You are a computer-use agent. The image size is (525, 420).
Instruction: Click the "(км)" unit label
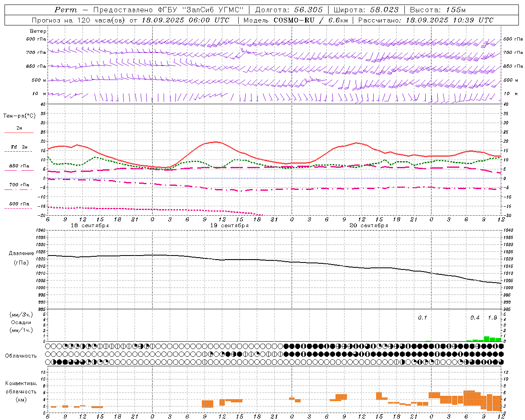pos(21,399)
